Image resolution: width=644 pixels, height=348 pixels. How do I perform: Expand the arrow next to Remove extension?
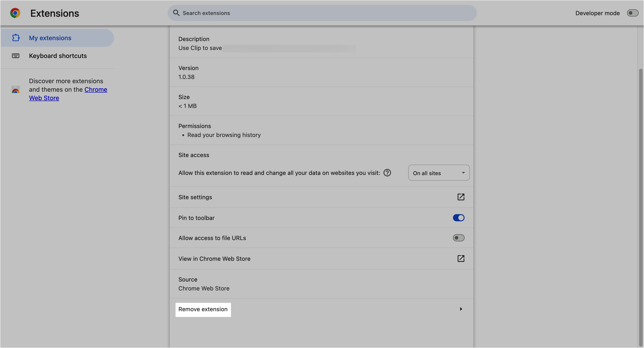(461, 309)
